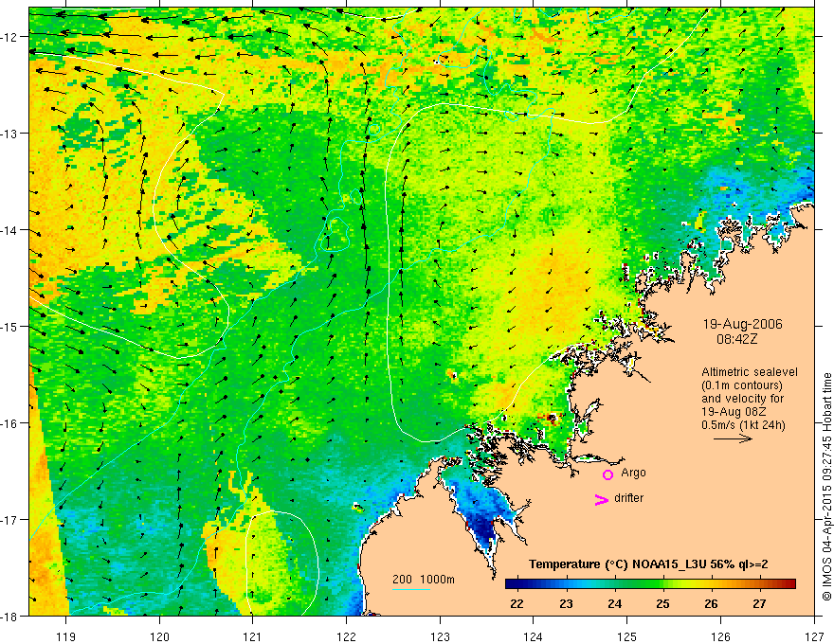Click the longitude label 122

346,636
